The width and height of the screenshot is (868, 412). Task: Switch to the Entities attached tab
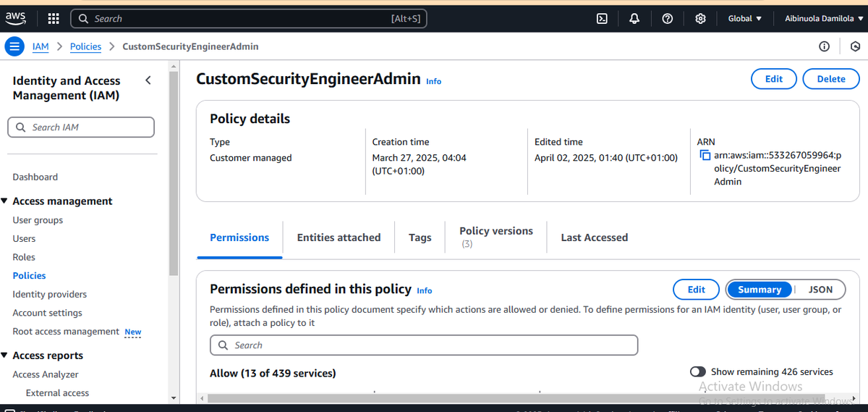coord(339,237)
